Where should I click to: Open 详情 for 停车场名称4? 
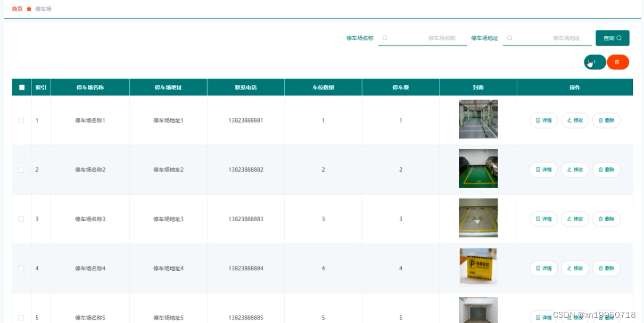click(543, 269)
